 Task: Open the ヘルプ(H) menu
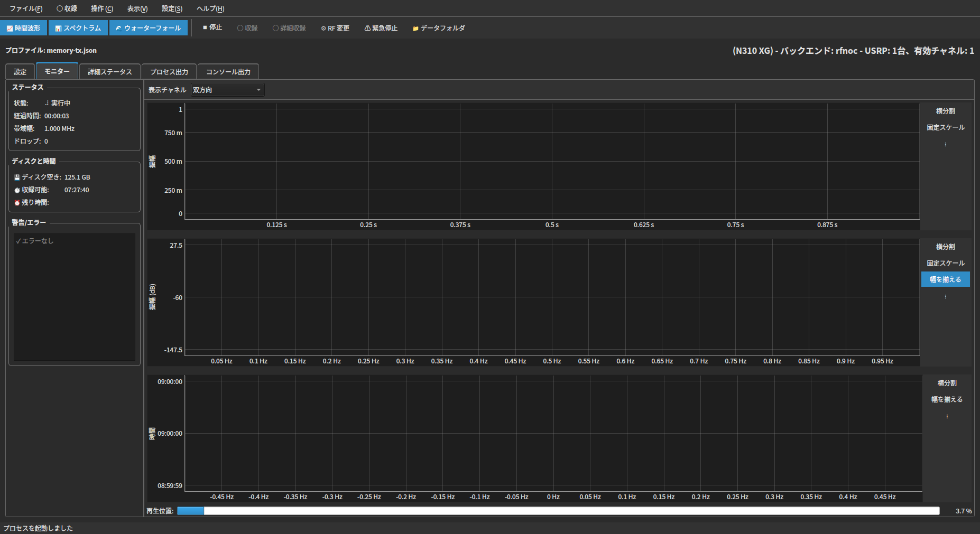click(x=210, y=8)
